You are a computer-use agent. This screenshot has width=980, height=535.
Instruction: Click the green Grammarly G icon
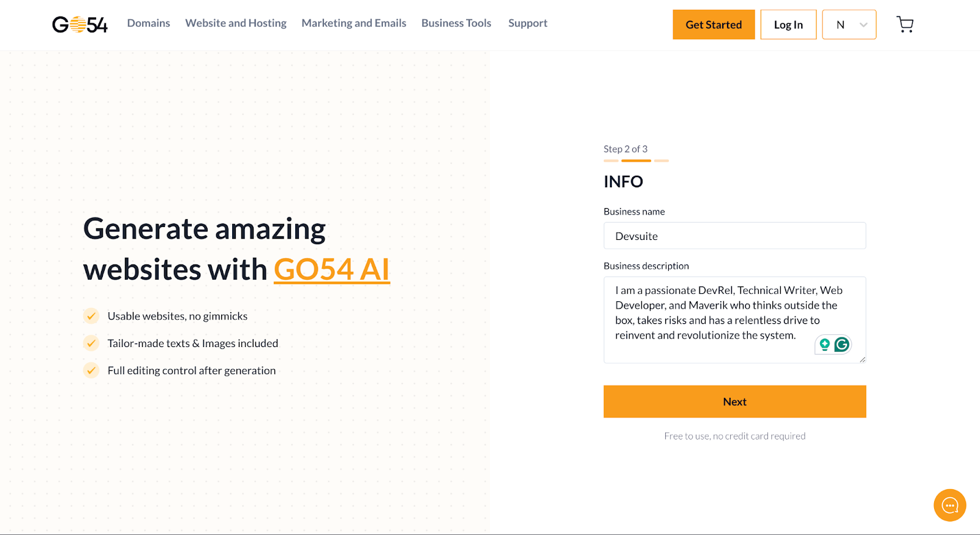click(842, 345)
